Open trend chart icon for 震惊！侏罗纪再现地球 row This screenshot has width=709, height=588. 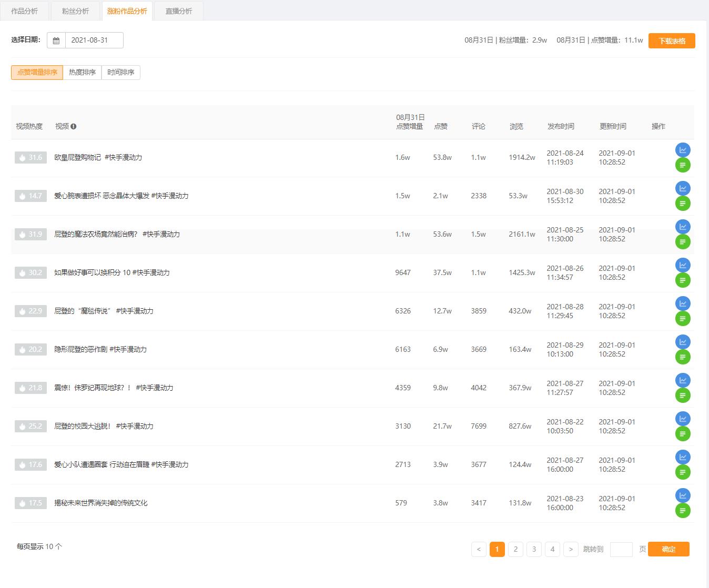683,380
